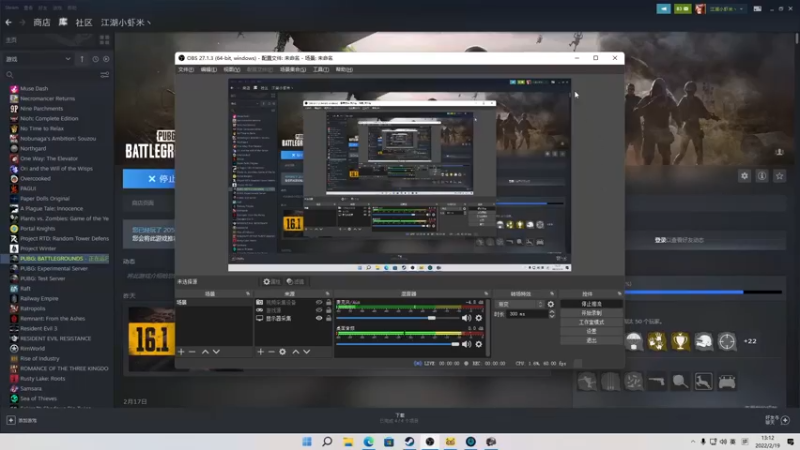Remove source with minus icon in OBS Sources panel
This screenshot has height=450, width=800.
pyautogui.click(x=271, y=352)
